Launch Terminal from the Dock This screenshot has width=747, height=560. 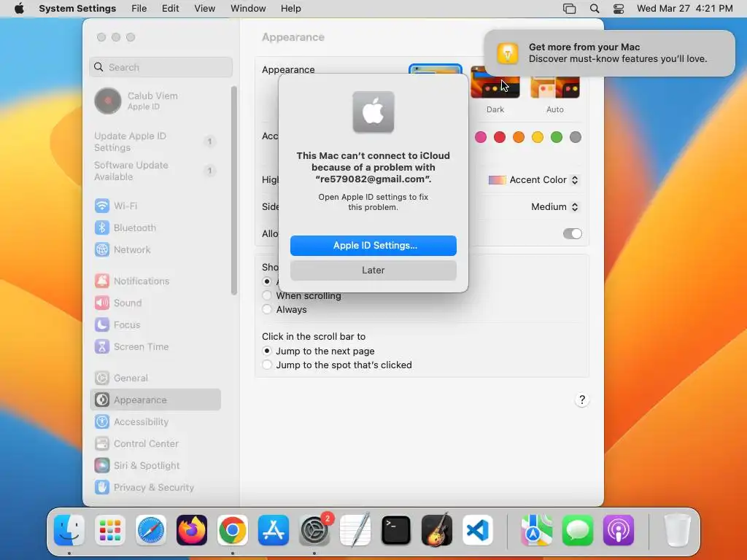396,530
